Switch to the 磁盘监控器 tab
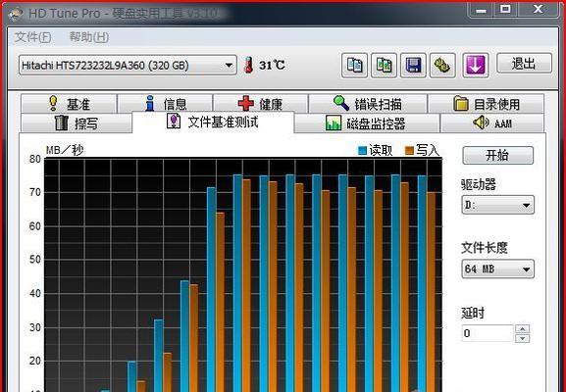Image resolution: width=566 pixels, height=392 pixels. 367,122
